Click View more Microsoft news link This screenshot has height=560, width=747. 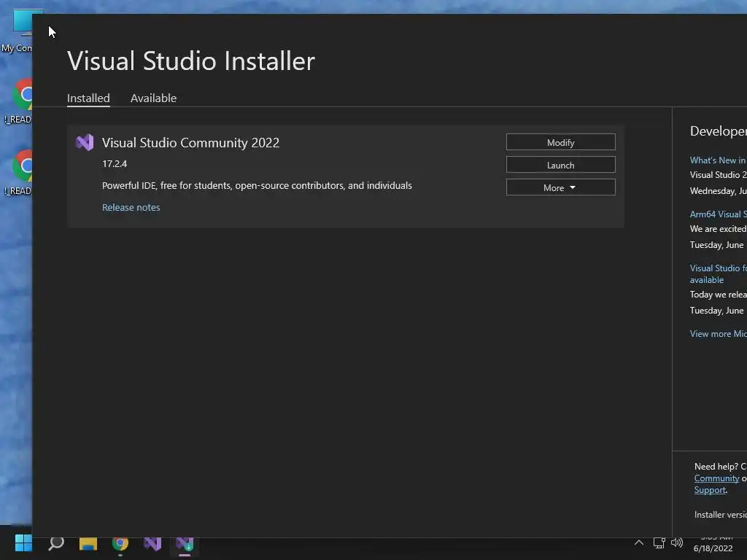click(718, 334)
